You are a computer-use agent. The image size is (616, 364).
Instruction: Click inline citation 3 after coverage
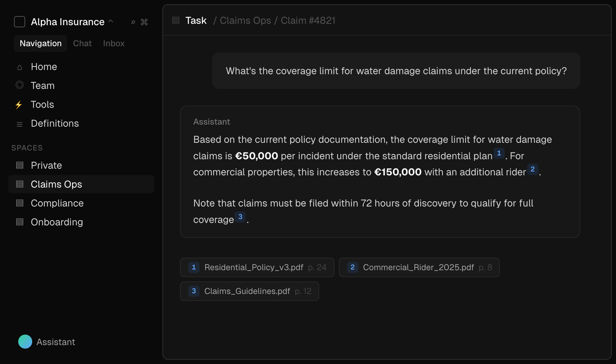[x=240, y=217]
